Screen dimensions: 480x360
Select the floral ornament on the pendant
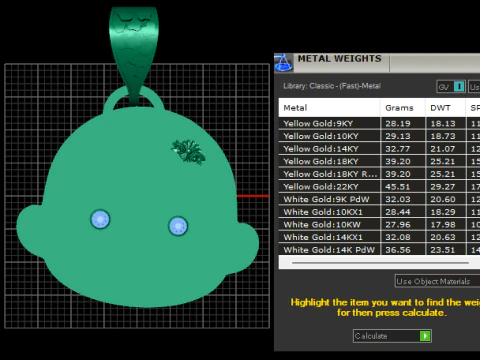188,152
